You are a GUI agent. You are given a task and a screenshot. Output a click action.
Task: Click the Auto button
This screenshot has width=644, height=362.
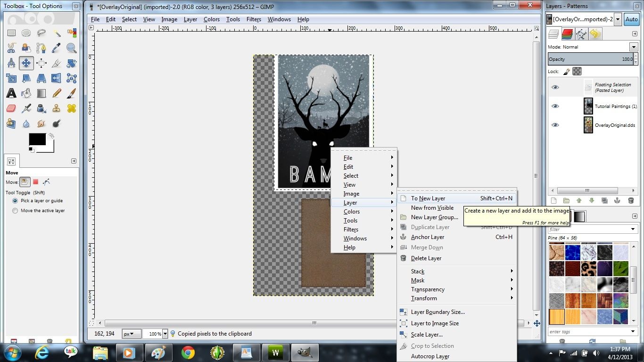(631, 19)
